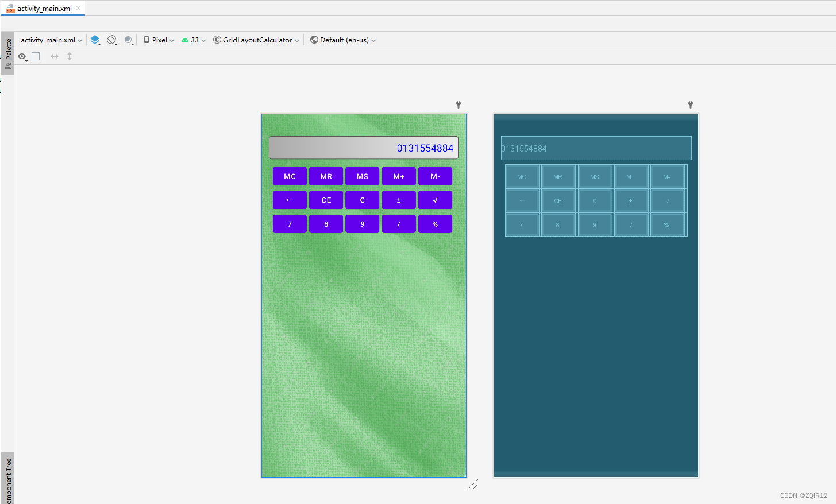
Task: Open the Component Tree side panel
Action: pos(8,479)
